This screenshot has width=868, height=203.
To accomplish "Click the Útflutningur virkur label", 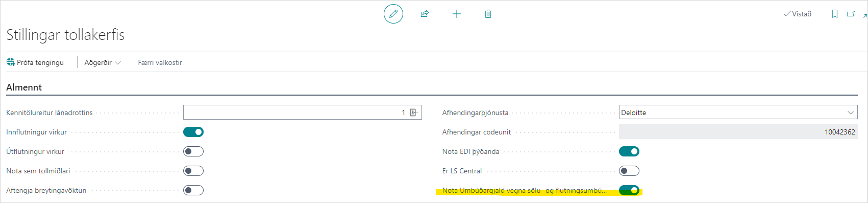I will pyautogui.click(x=35, y=151).
